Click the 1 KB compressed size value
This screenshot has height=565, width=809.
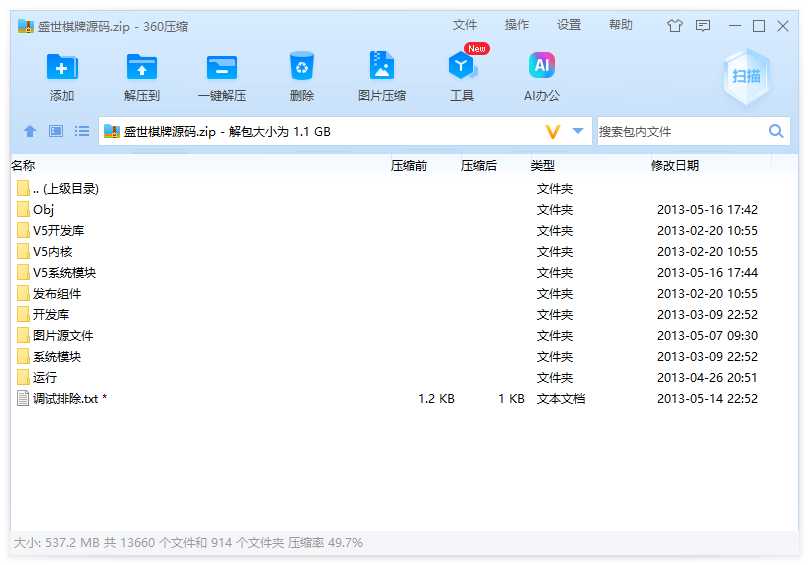click(x=511, y=398)
